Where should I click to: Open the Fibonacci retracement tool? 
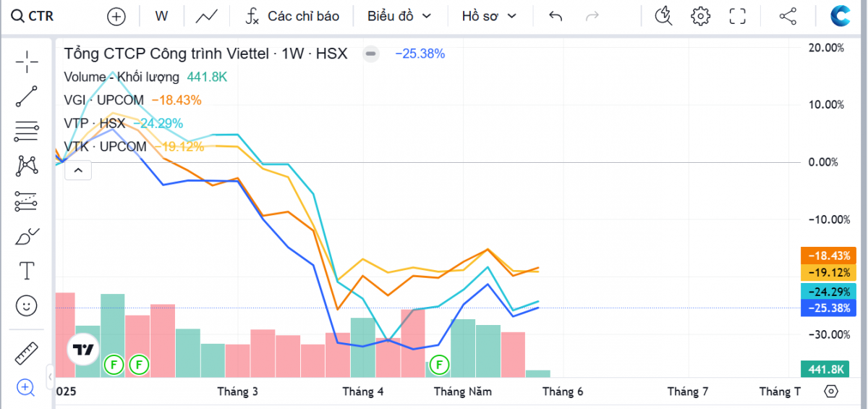pos(27,131)
